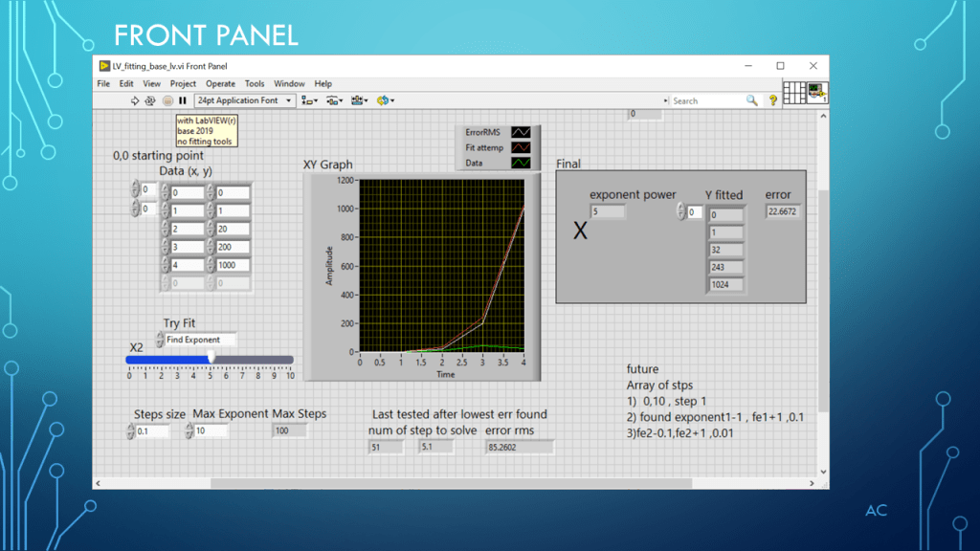
Task: Click the VI icon in the top-right corner
Action: point(816,92)
